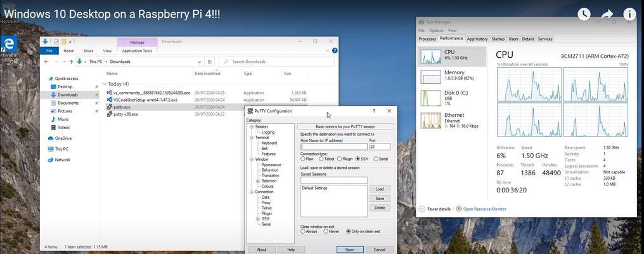Open the Microsoft Edge desktop shortcut
Image resolution: width=644 pixels, height=254 pixels.
tap(10, 48)
